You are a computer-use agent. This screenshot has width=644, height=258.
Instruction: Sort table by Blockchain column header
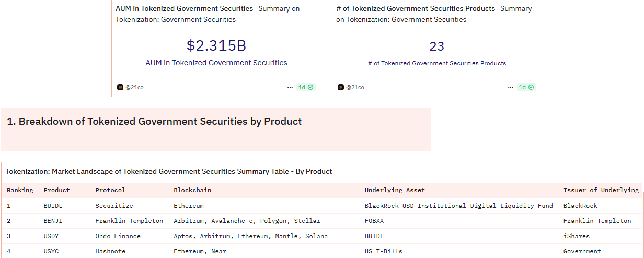pos(192,190)
